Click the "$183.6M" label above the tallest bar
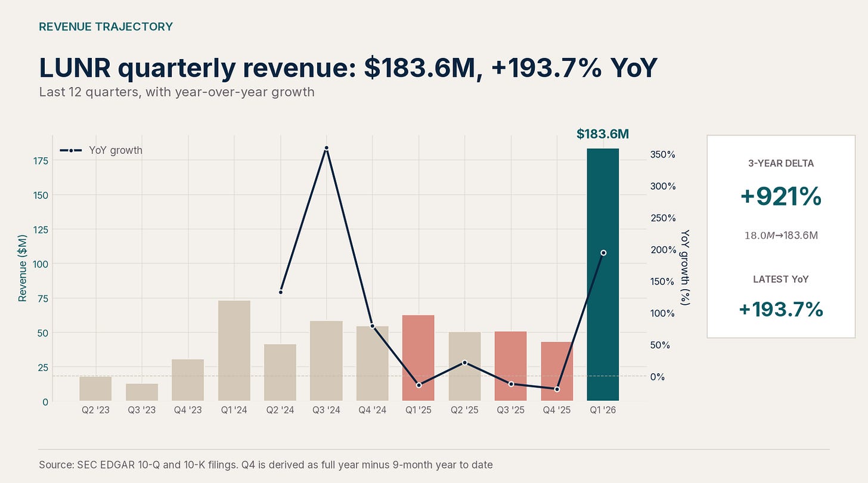The height and width of the screenshot is (483, 868). 603,134
